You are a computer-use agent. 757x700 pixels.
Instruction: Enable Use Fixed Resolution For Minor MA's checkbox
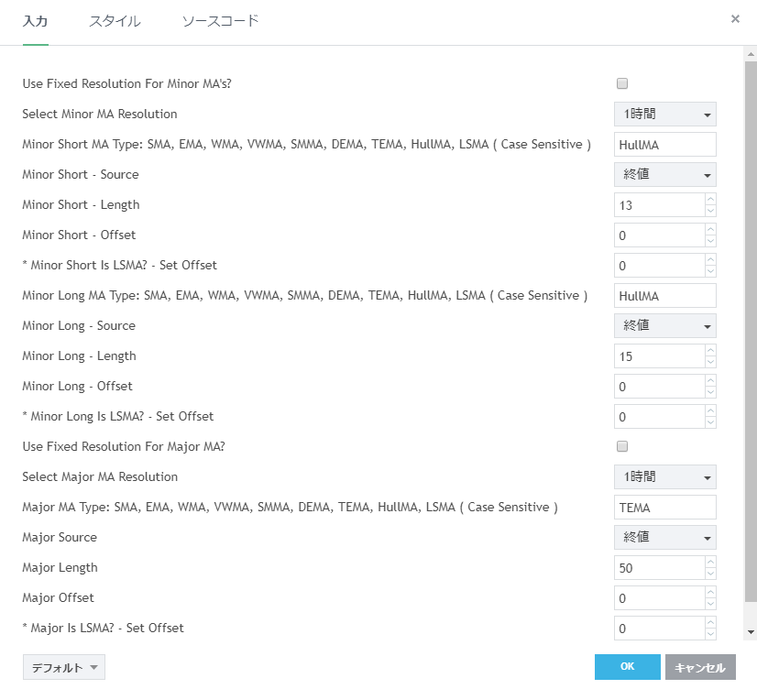[x=621, y=83]
